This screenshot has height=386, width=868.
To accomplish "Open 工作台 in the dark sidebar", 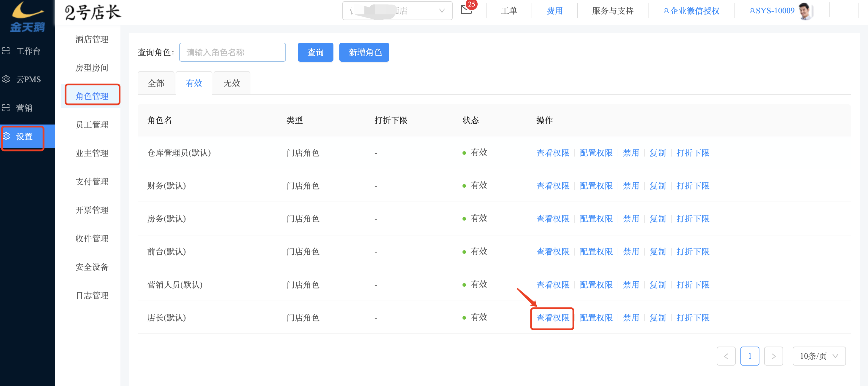I will pos(28,51).
